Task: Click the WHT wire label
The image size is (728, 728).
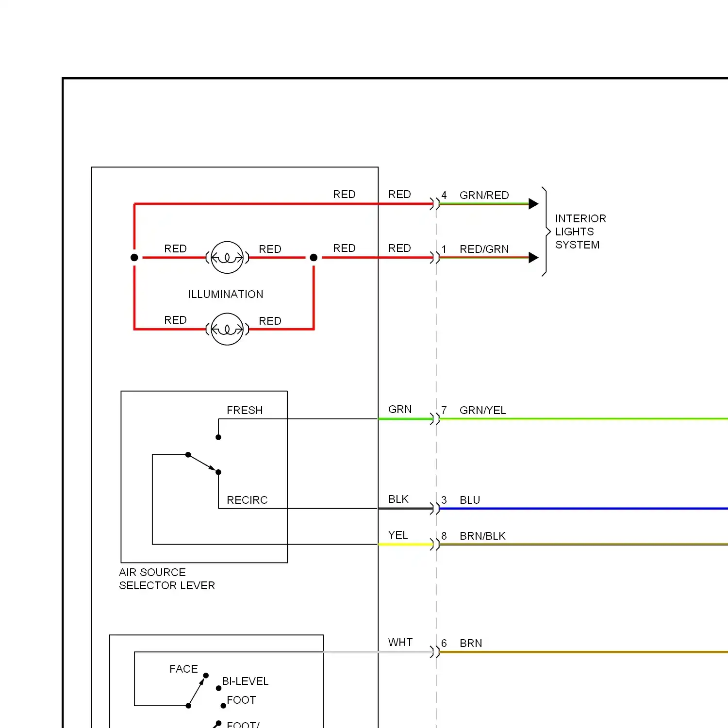Action: pos(400,642)
